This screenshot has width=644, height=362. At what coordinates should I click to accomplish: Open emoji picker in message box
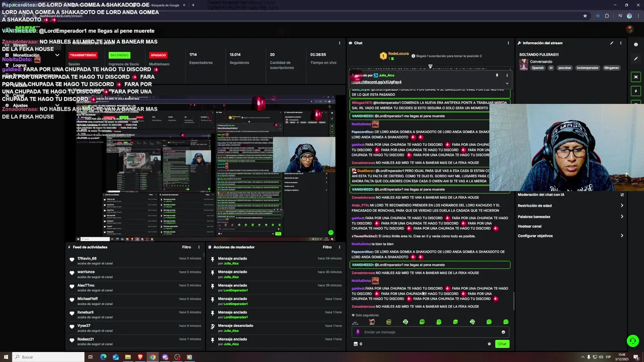[503, 332]
